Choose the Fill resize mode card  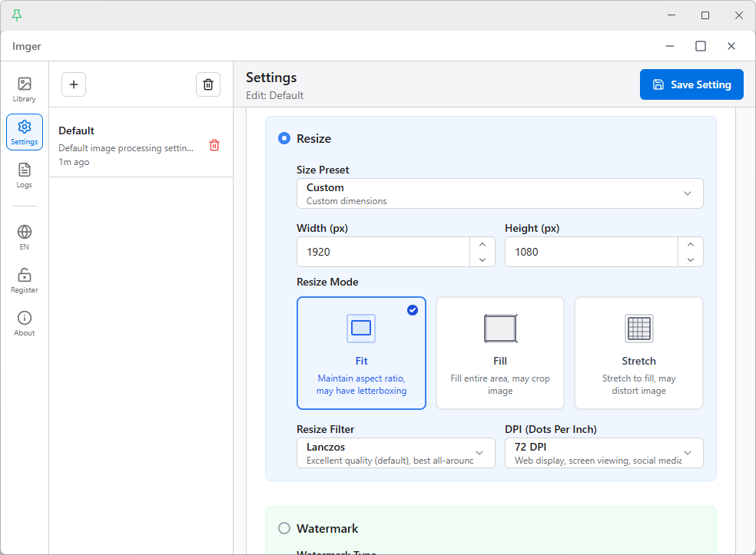tap(500, 353)
